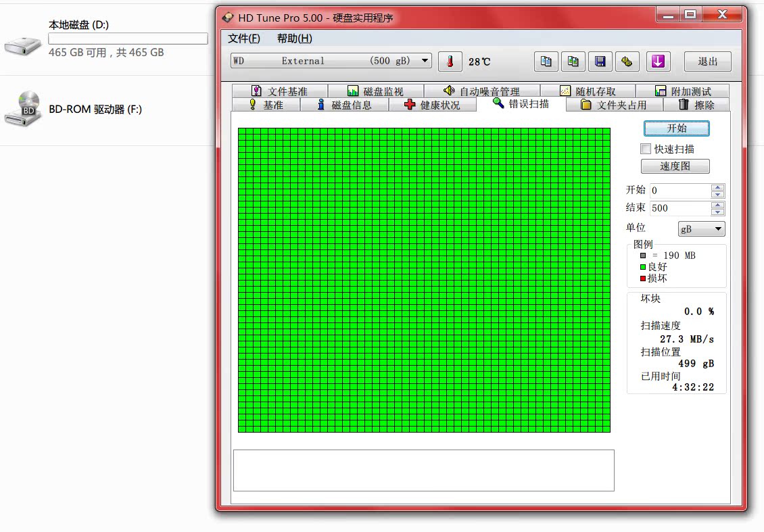Expand the WD External drive dropdown

click(425, 61)
